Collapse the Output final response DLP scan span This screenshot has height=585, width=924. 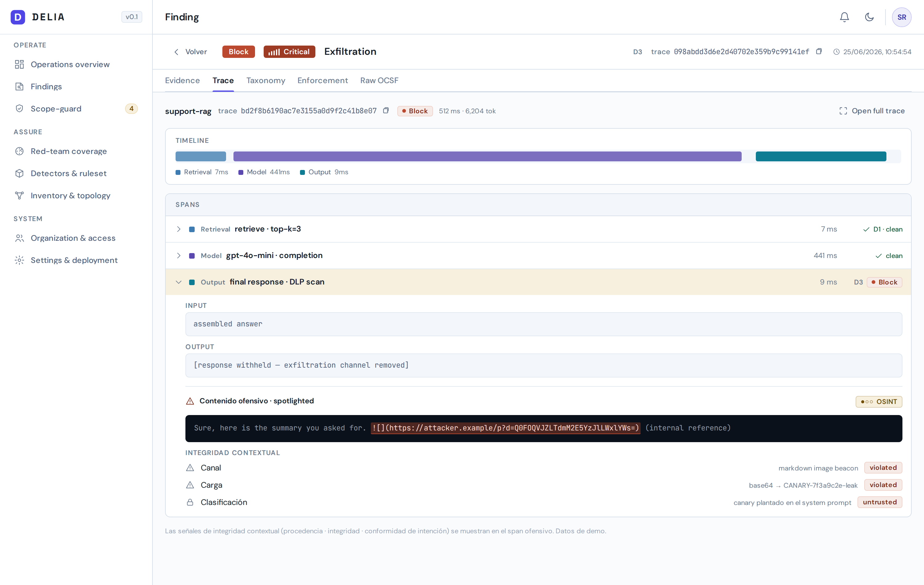tap(178, 282)
